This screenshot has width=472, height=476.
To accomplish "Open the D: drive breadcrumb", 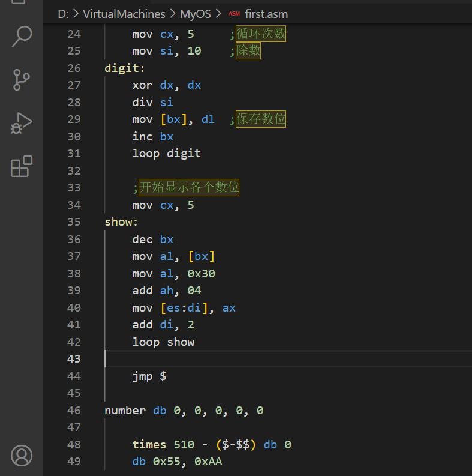I will [x=63, y=14].
